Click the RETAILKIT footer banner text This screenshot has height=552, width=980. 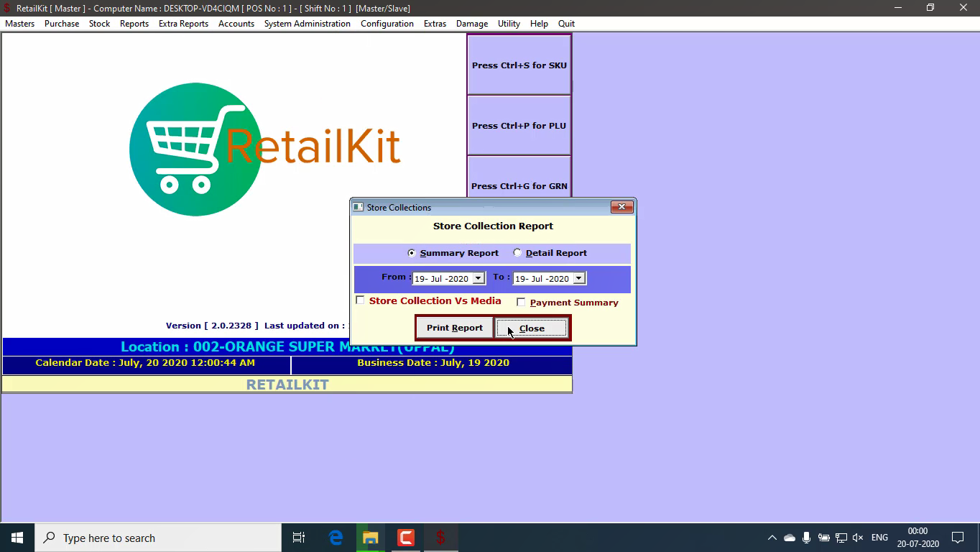coord(287,385)
